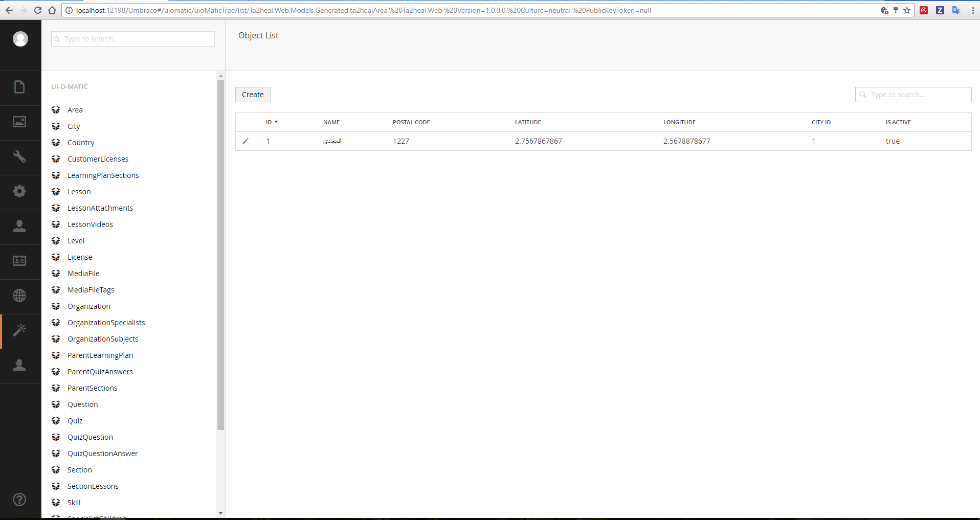The width and height of the screenshot is (980, 520).
Task: Open the Section tree item
Action: 79,470
